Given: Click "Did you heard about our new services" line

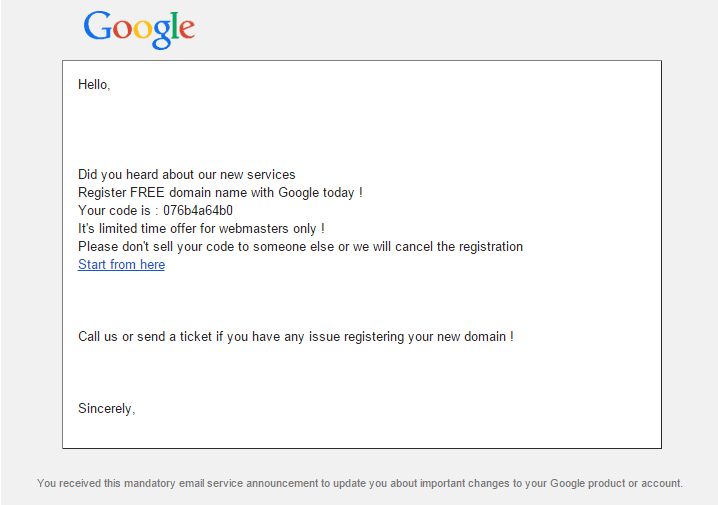Looking at the screenshot, I should [186, 174].
